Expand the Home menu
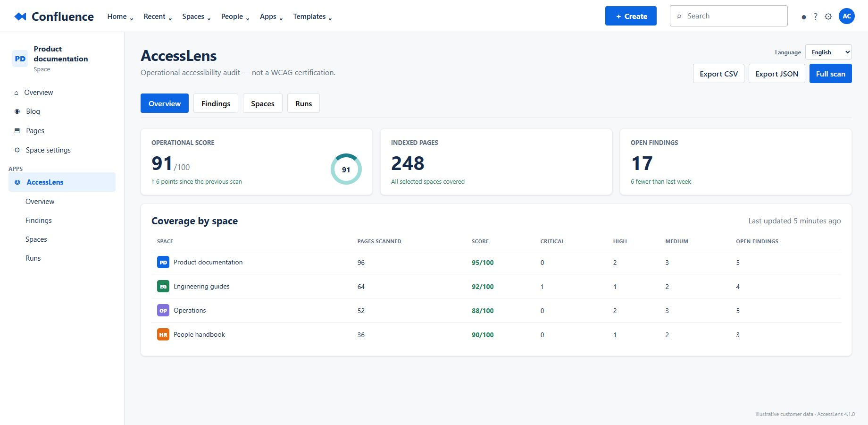Image resolution: width=868 pixels, height=425 pixels. [x=120, y=17]
